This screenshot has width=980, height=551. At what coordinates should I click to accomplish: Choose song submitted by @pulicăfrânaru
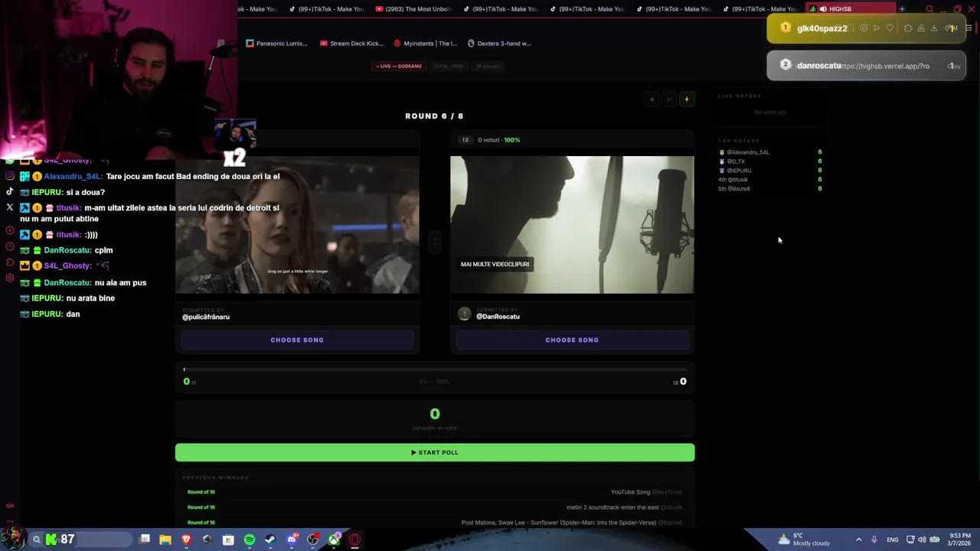pyautogui.click(x=297, y=340)
